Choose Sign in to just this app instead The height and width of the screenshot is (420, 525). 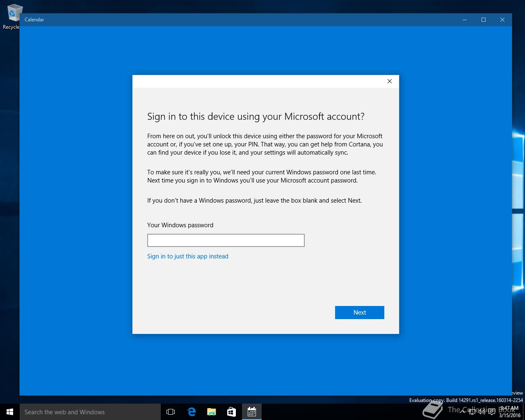pyautogui.click(x=188, y=256)
